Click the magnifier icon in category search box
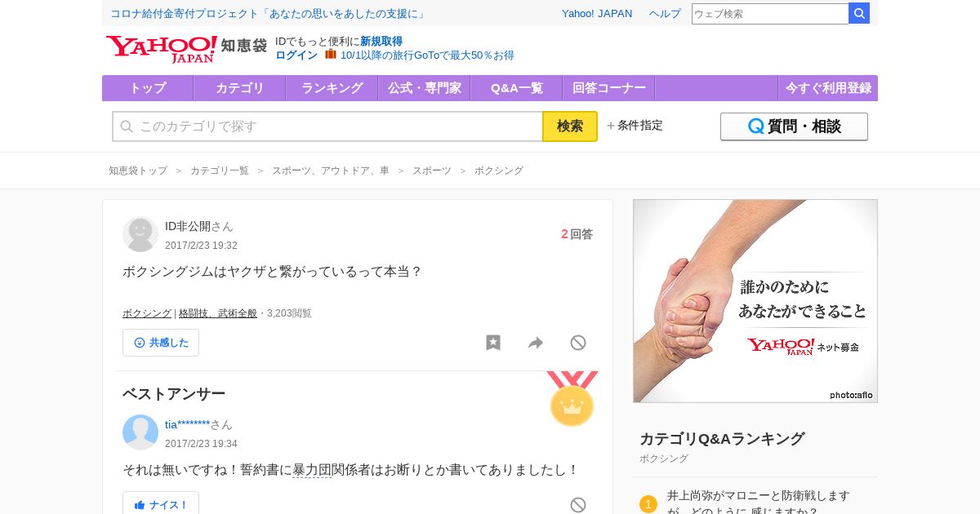This screenshot has width=980, height=514. coord(127,126)
